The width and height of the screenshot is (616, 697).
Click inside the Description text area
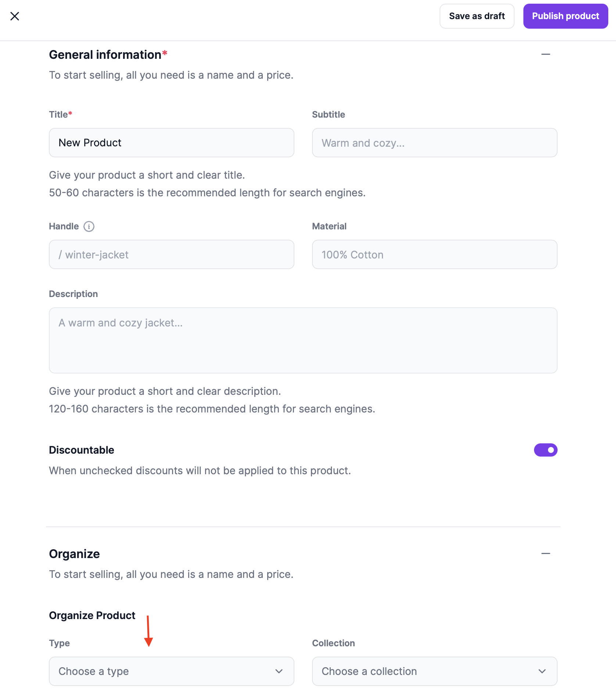(303, 340)
